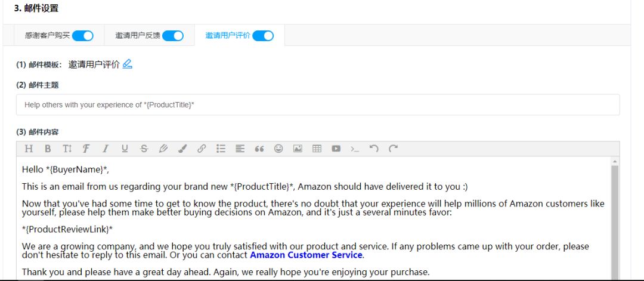
Task: Switch off the 邀请用户评价 toggle
Action: (x=263, y=36)
